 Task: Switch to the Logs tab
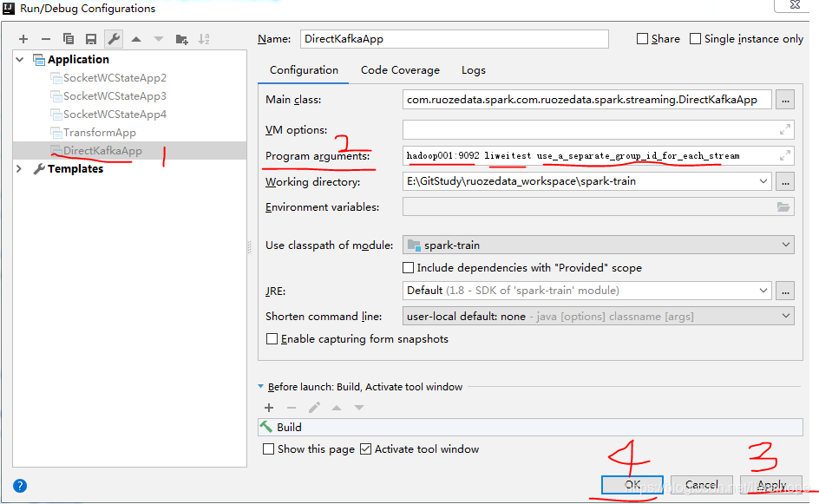[x=473, y=70]
